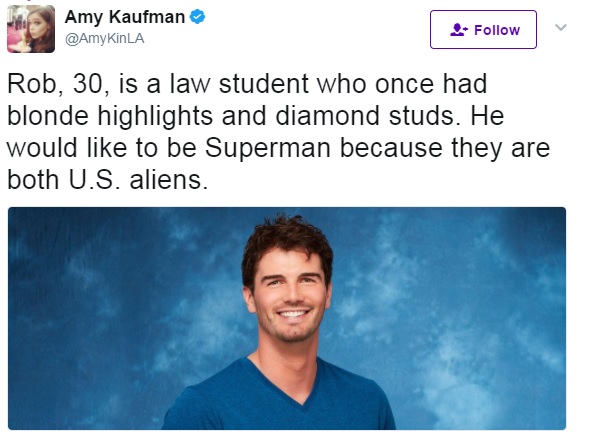Expand the tweet options chevron
Viewport: 602px width, 435px height.
pyautogui.click(x=561, y=28)
